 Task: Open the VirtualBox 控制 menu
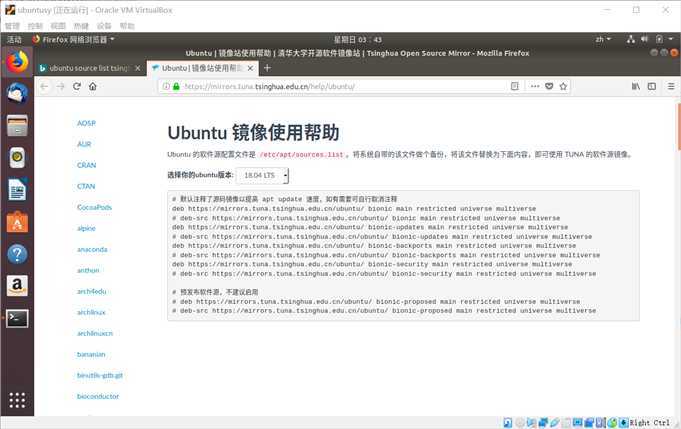pyautogui.click(x=35, y=26)
